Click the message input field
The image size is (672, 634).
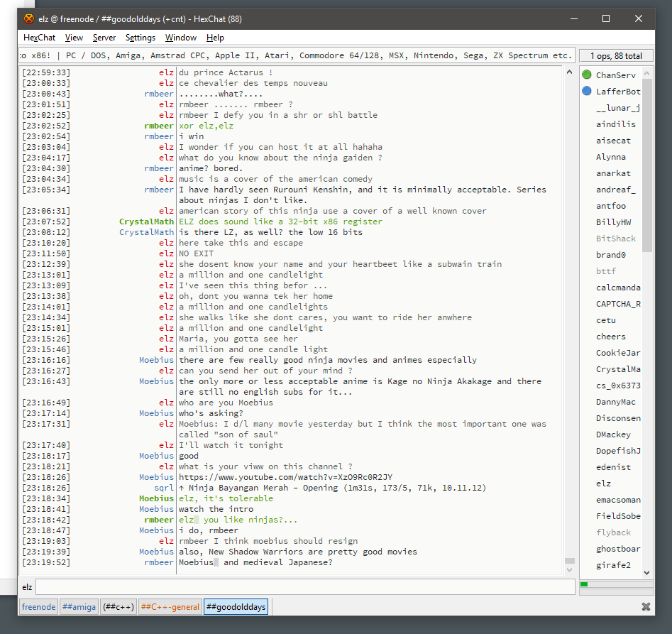[x=305, y=587]
